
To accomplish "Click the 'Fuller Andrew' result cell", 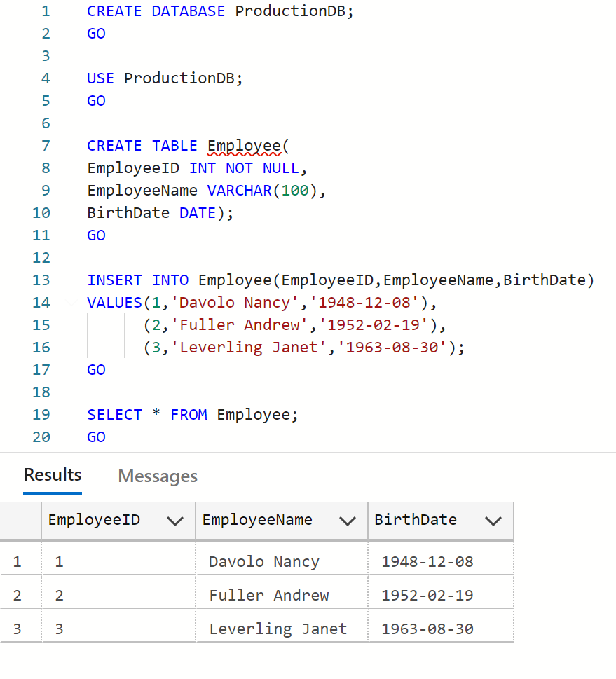I will (269, 595).
